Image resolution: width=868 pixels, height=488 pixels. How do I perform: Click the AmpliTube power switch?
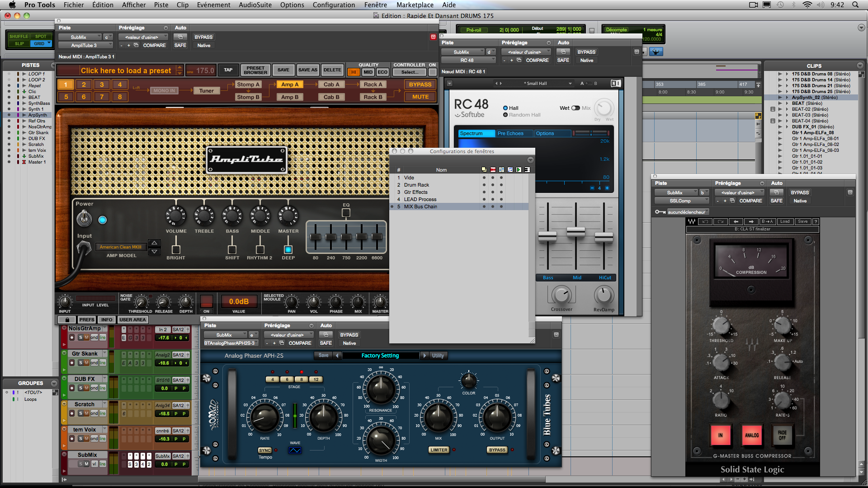pyautogui.click(x=84, y=219)
